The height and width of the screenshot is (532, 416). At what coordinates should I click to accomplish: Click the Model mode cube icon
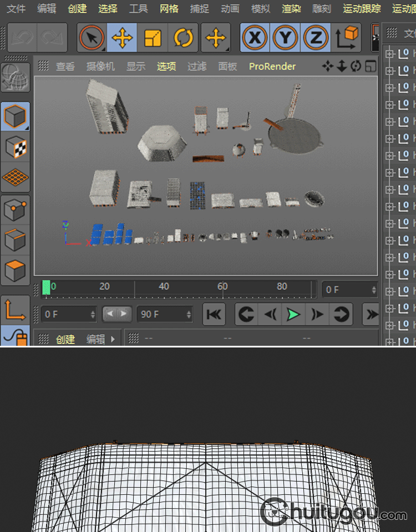15,117
